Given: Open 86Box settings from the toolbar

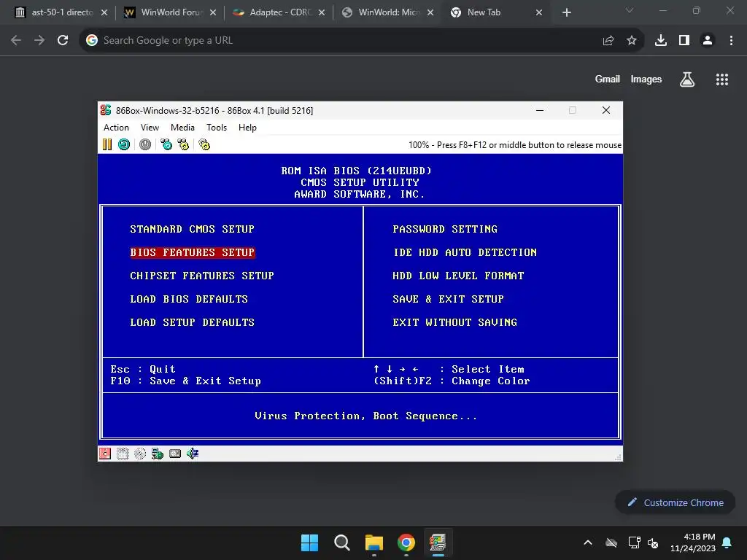Looking at the screenshot, I should (x=204, y=144).
